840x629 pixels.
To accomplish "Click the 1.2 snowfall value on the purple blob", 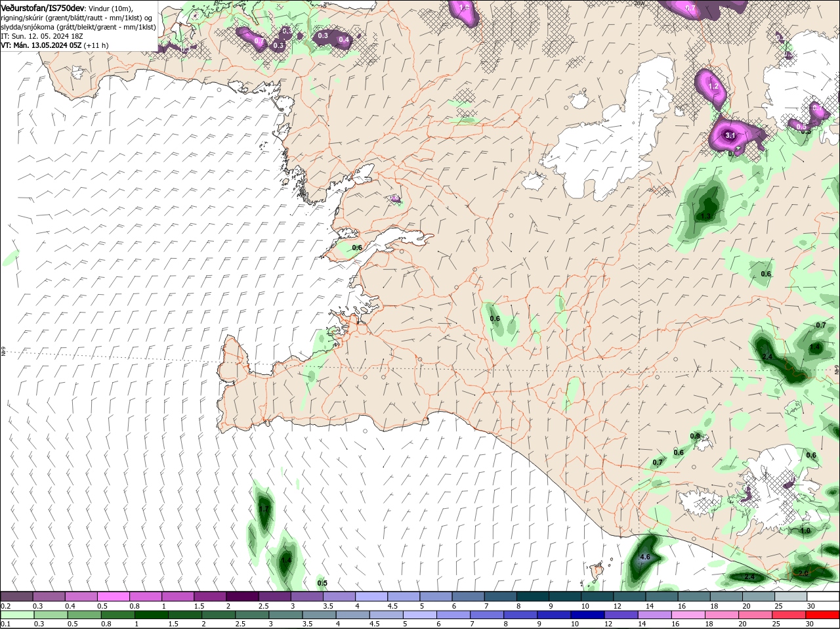I will point(714,86).
